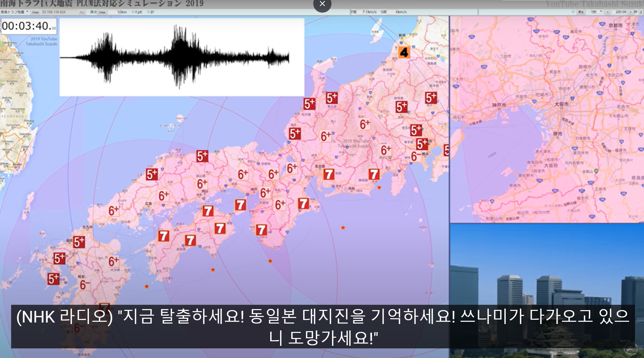The image size is (644, 358).
Task: Click the seismograph waveform panel
Action: pos(182,57)
